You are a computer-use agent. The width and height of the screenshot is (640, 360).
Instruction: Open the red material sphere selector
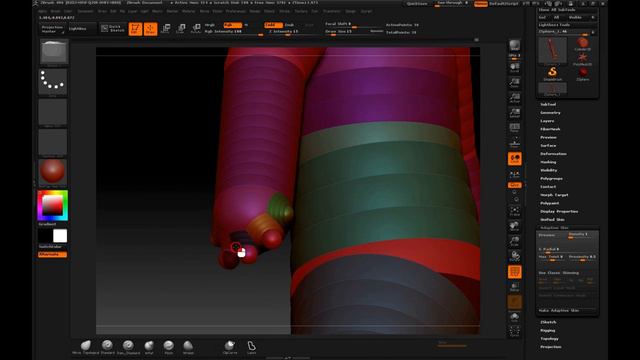tap(53, 172)
